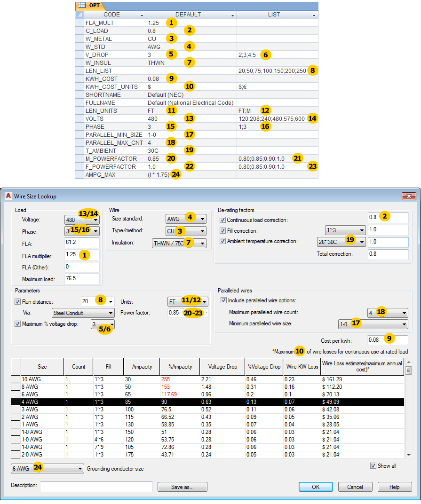421x504 pixels.
Task: Toggle Run distance checkbox
Action: 18,301
